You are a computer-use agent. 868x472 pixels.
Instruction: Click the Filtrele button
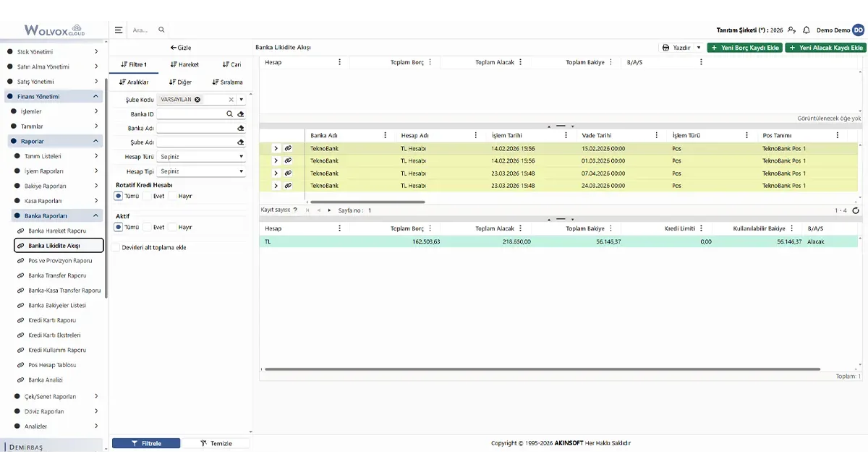click(146, 443)
